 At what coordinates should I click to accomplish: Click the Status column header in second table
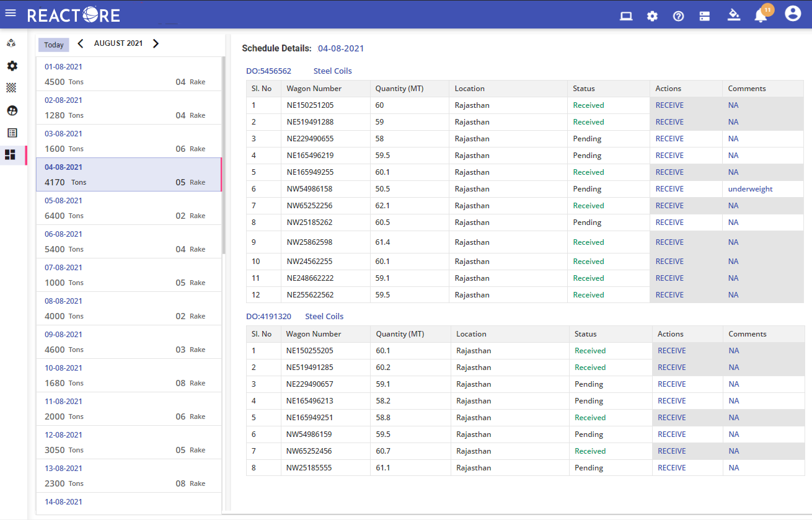(x=586, y=334)
